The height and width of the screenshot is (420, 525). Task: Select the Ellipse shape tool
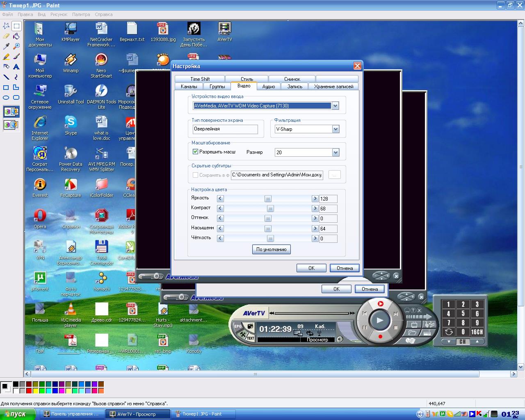click(x=6, y=98)
